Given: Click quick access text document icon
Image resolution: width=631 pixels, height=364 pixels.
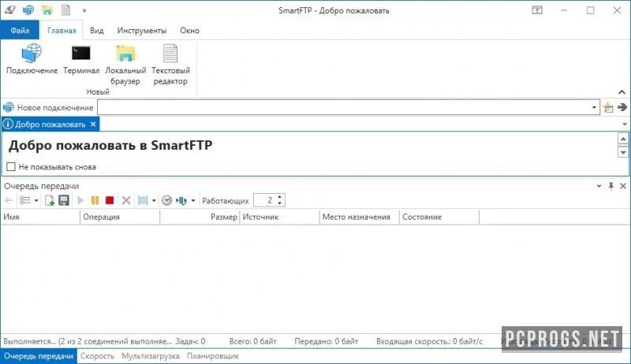Looking at the screenshot, I should tap(65, 10).
